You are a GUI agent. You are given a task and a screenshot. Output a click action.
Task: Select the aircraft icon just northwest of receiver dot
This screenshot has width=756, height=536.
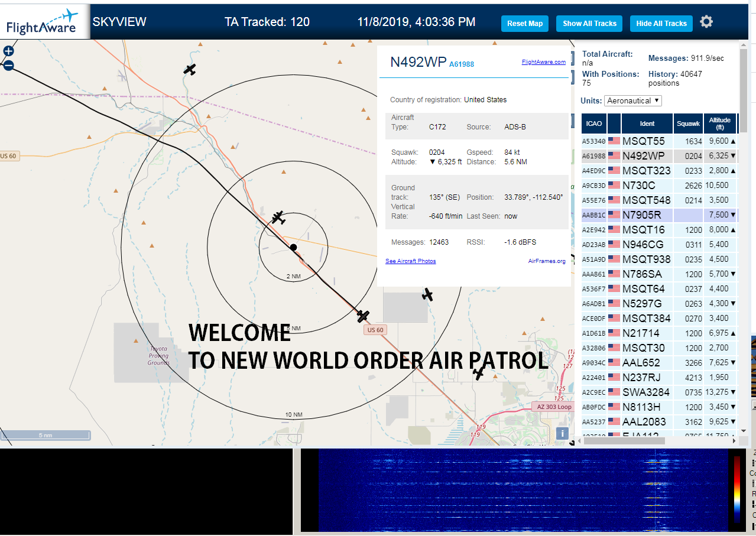click(278, 218)
